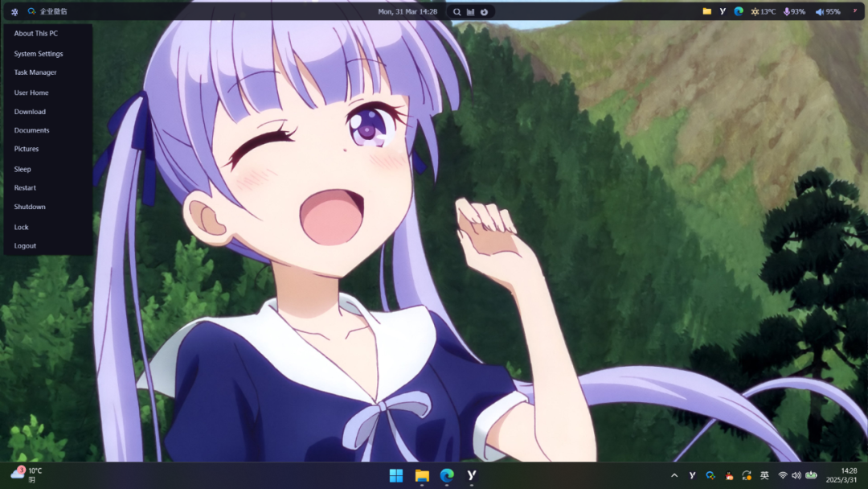Click the small red icon at top bar end
The image size is (868, 489).
[854, 11]
